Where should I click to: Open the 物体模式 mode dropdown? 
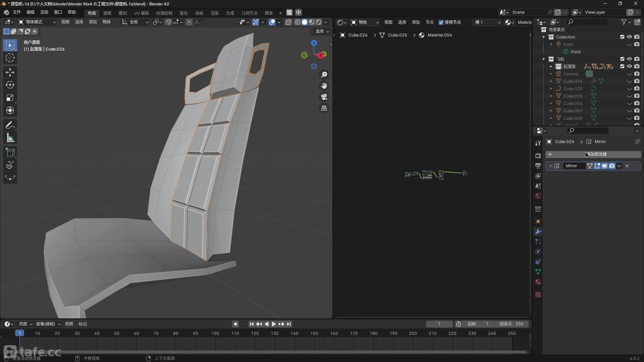37,22
